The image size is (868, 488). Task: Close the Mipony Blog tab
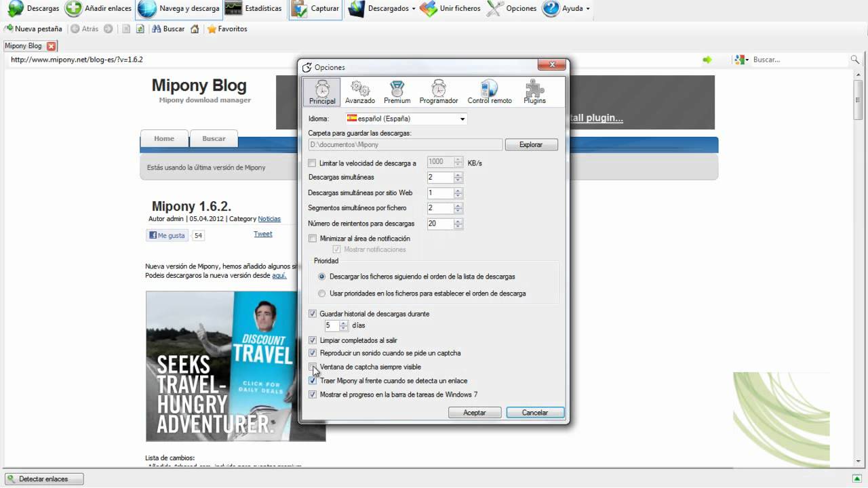coord(51,46)
